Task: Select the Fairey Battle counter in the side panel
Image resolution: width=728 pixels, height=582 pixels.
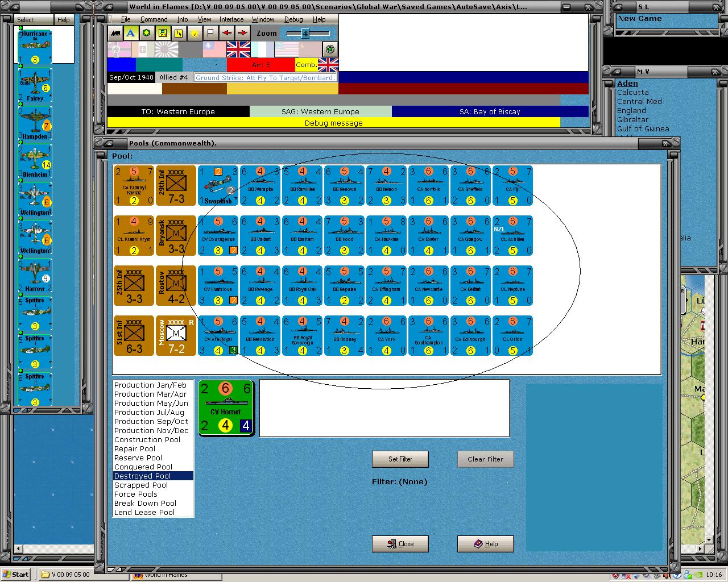Action: click(35, 85)
